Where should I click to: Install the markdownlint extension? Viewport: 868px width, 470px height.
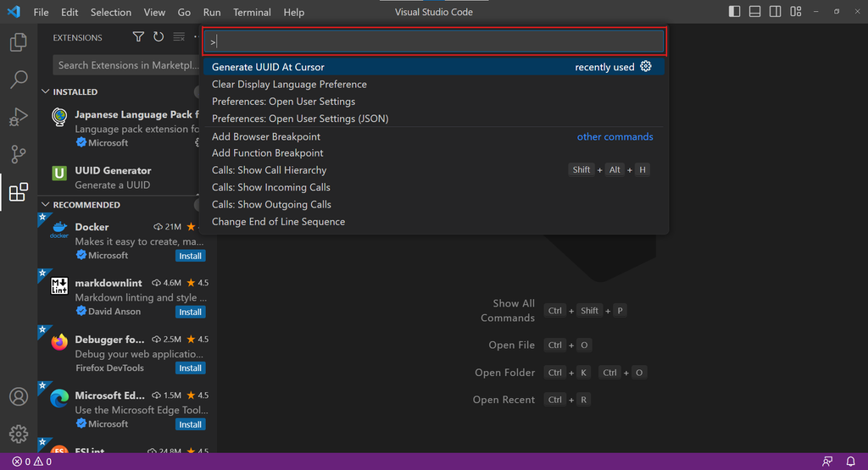[190, 312]
